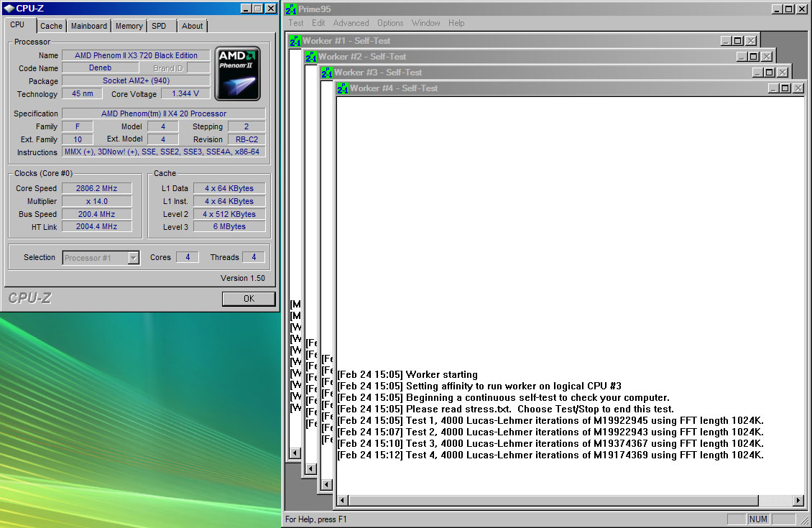Close the Worker #1 Self-Test window

(751, 41)
